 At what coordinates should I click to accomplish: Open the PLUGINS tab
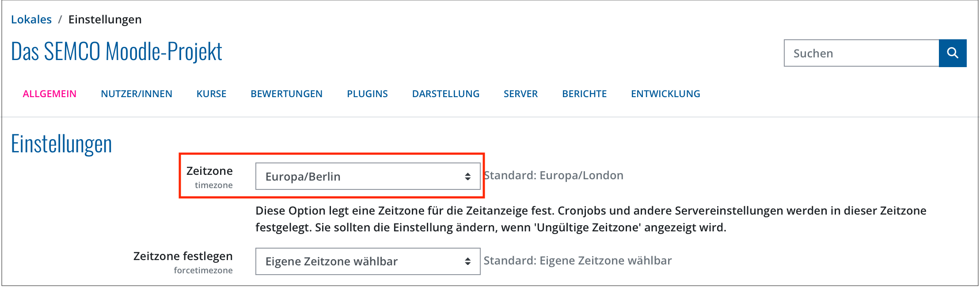point(368,94)
